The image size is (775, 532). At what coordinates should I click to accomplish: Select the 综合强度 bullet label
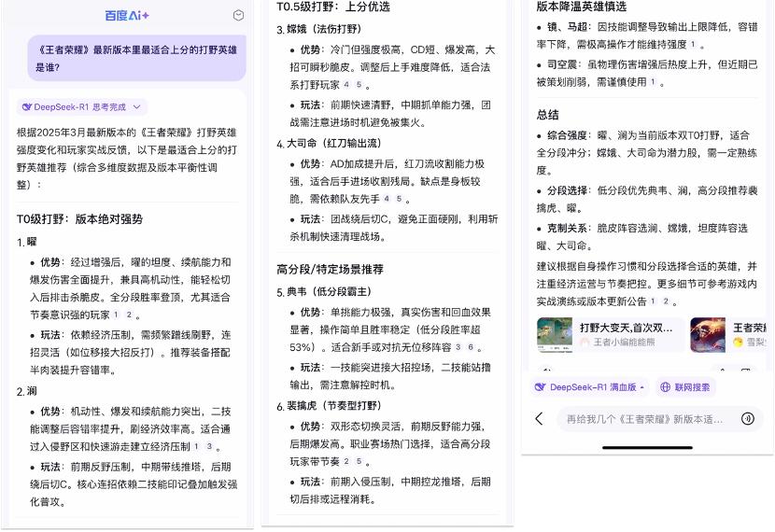coord(567,134)
